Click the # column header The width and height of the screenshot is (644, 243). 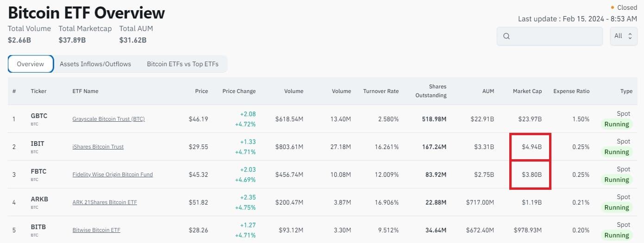coord(14,91)
